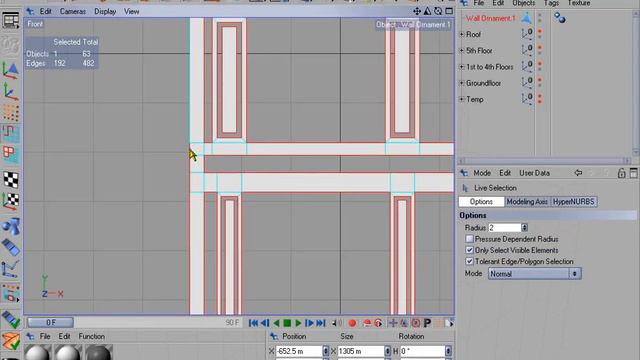
Task: Click the back arrow in Attributes manager
Action: pos(578,173)
